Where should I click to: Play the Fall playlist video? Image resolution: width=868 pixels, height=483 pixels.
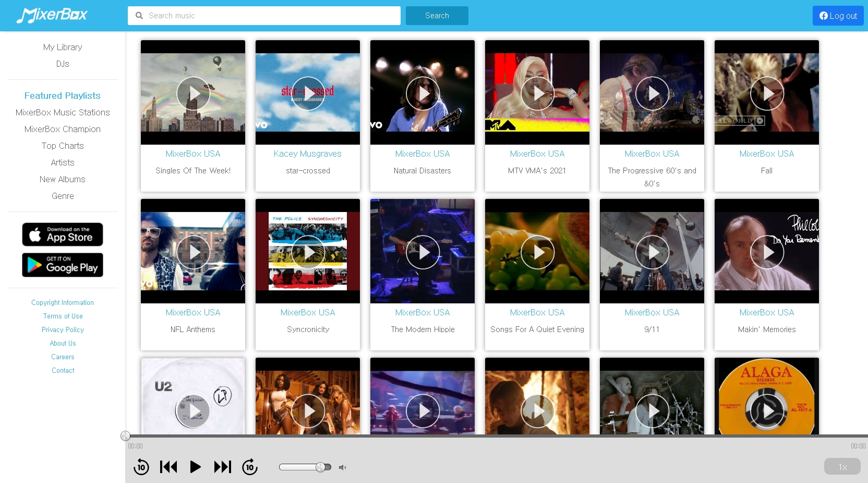(767, 93)
